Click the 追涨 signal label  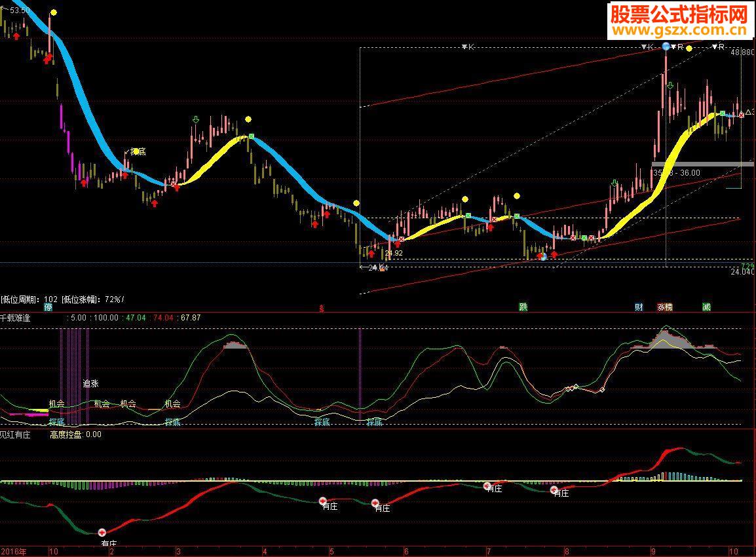coord(90,383)
